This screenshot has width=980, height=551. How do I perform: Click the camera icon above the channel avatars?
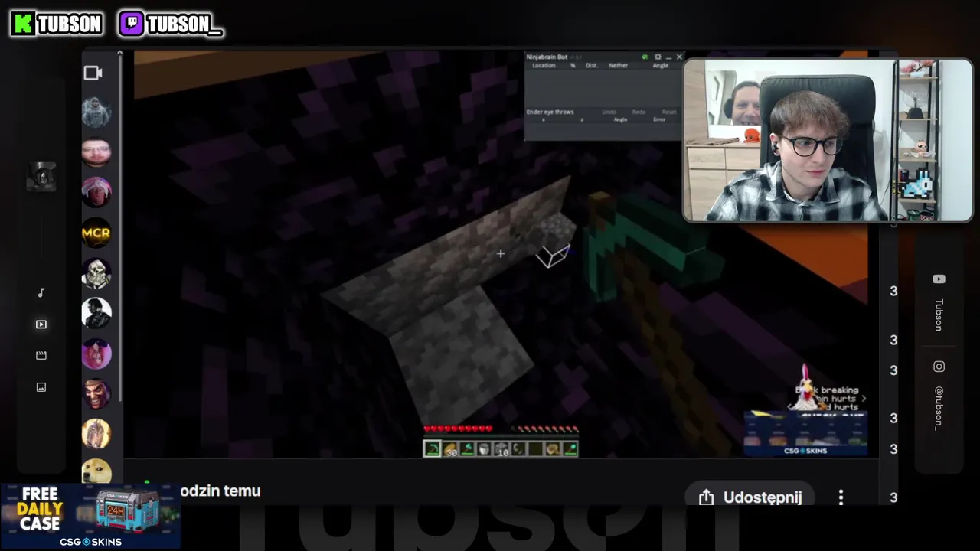pos(93,73)
